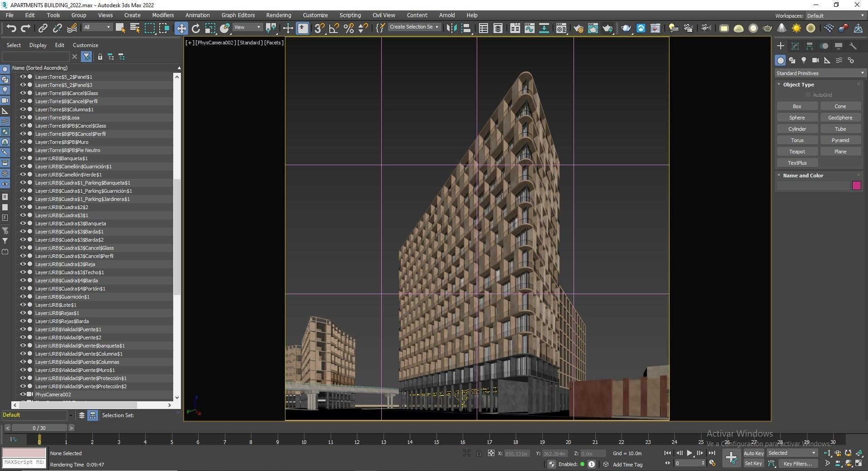
Task: Click the 0 / 30 time slider
Action: 39,428
